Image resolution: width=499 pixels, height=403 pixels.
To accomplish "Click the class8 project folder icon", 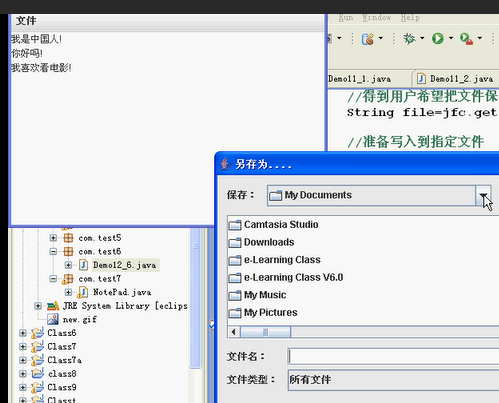I will 37,374.
